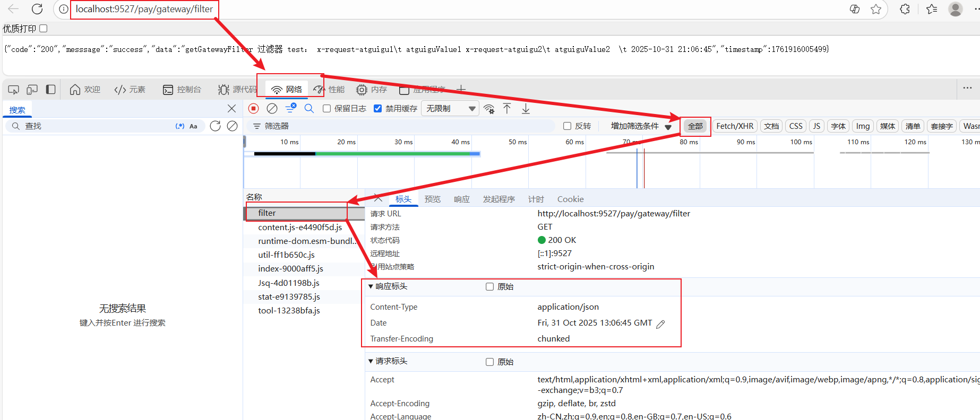This screenshot has width=980, height=420.
Task: Filter requests by Img type
Action: [x=863, y=126]
